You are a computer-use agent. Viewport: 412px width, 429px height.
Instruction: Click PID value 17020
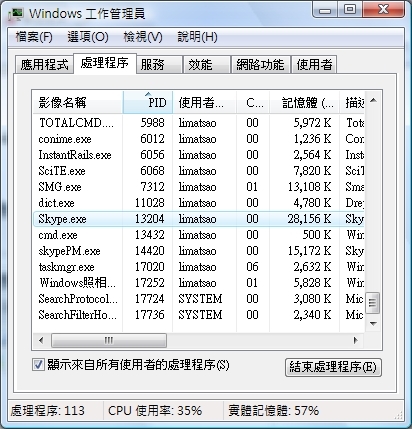click(x=150, y=267)
